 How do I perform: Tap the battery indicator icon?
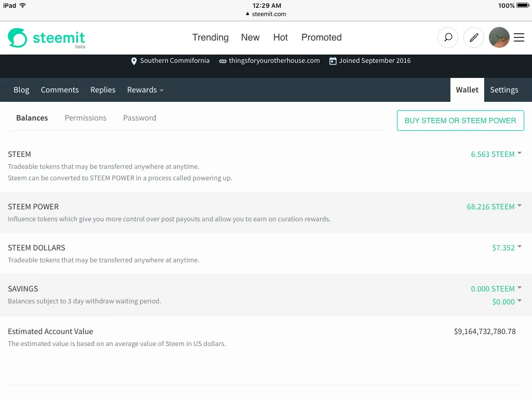point(523,5)
